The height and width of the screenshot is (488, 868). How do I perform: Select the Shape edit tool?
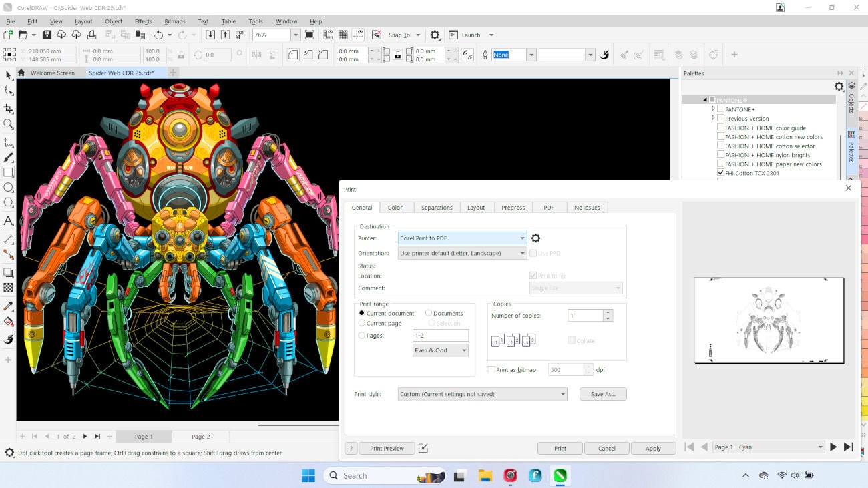(8, 91)
